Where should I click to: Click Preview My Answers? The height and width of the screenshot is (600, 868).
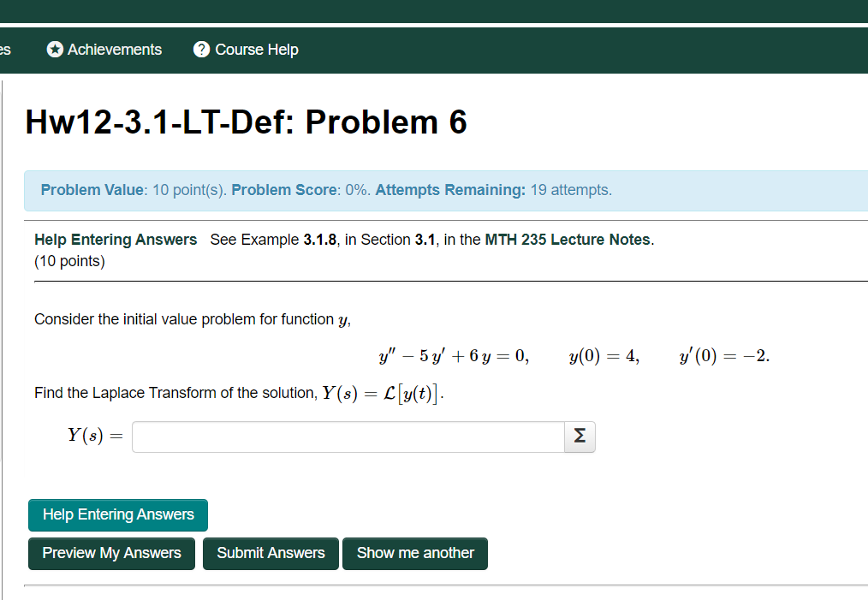click(x=111, y=553)
